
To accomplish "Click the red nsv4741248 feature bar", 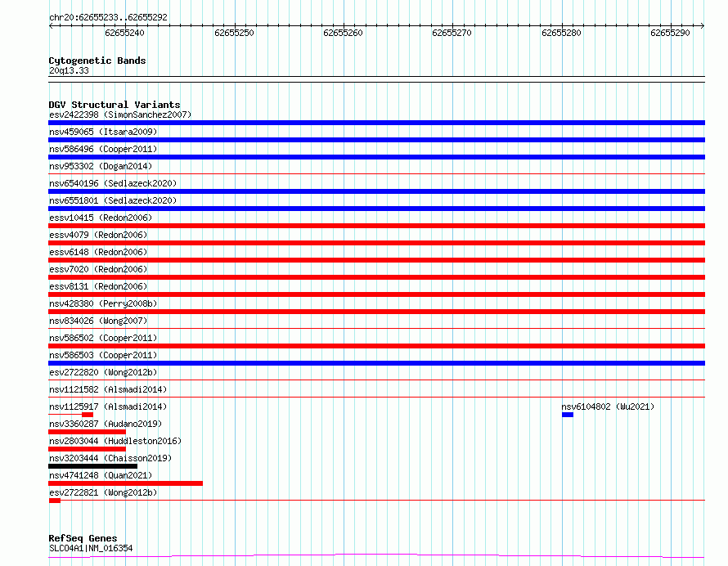I will pos(125,483).
